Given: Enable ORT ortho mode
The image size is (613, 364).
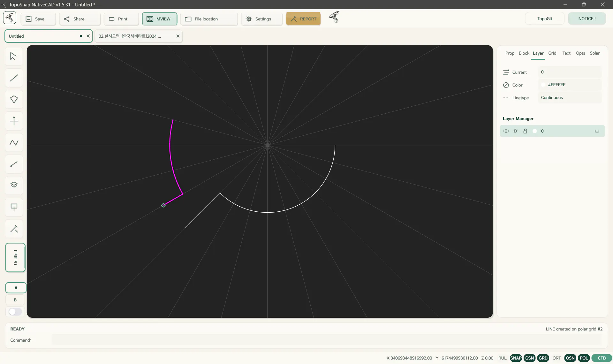Looking at the screenshot, I should point(557,358).
